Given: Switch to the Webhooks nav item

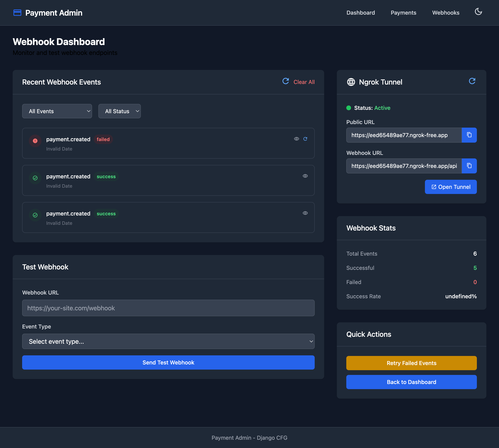Looking at the screenshot, I should click(446, 13).
